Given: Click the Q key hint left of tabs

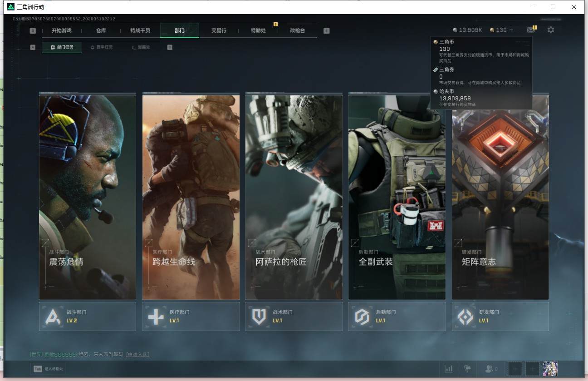Looking at the screenshot, I should click(x=33, y=31).
